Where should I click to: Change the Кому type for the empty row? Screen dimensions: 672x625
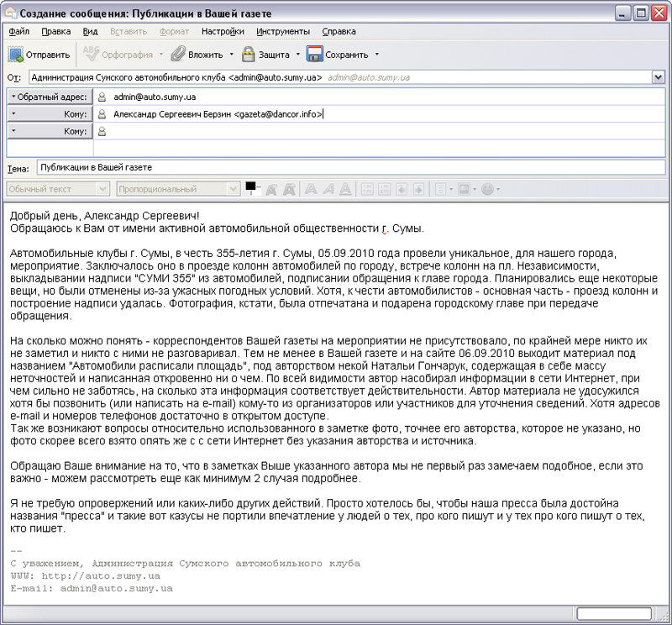(x=50, y=131)
